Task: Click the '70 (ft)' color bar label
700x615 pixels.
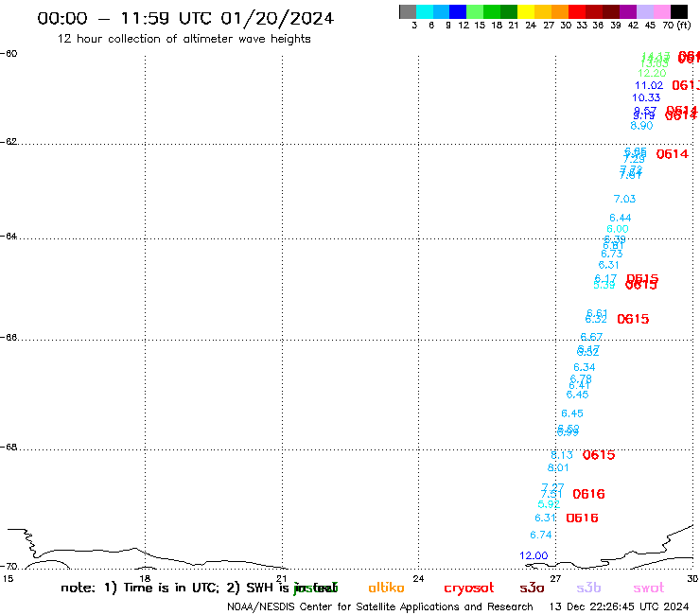Action: (x=676, y=25)
